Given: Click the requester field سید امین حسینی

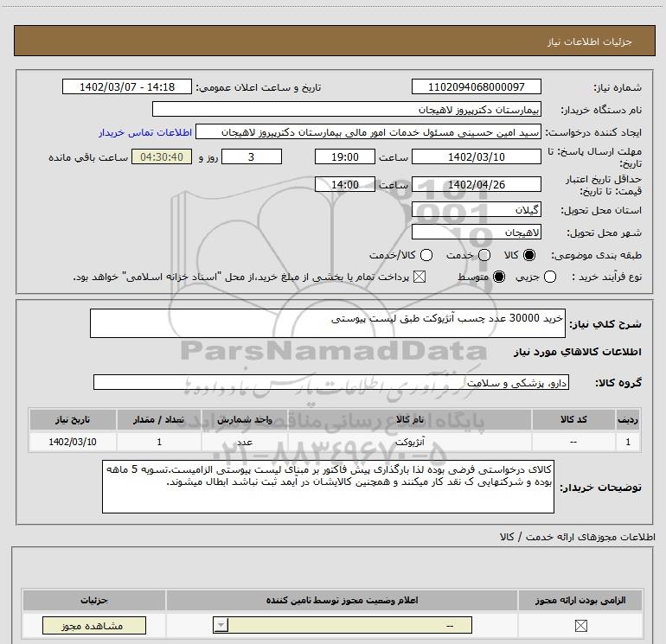Looking at the screenshot, I should (368, 132).
